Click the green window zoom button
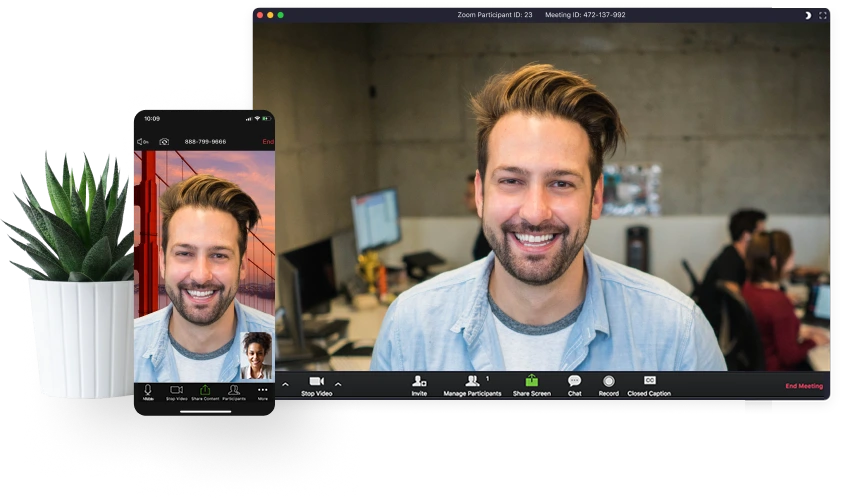The image size is (847, 499). coord(281,15)
